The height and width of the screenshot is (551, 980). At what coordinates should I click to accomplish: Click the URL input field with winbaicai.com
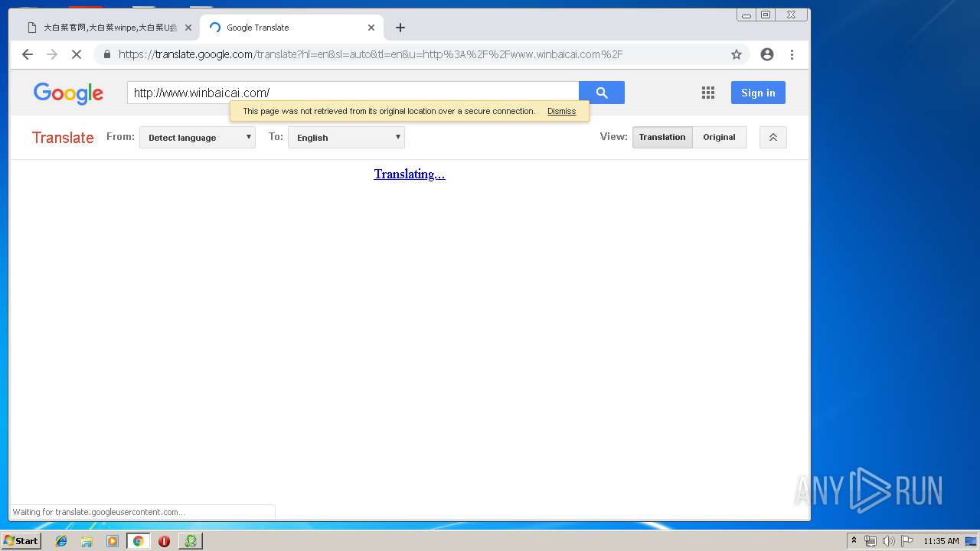353,93
